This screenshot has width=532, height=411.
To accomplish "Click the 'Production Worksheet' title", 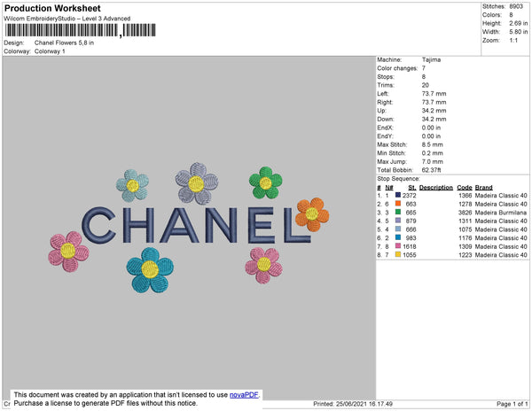I will point(52,8).
